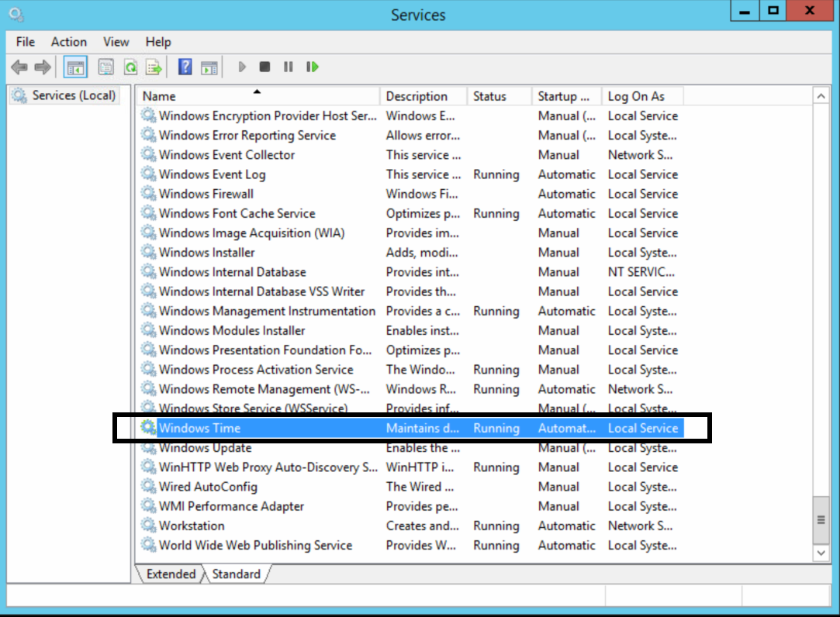Select the Windows Update service row
840x617 pixels.
[x=206, y=448]
